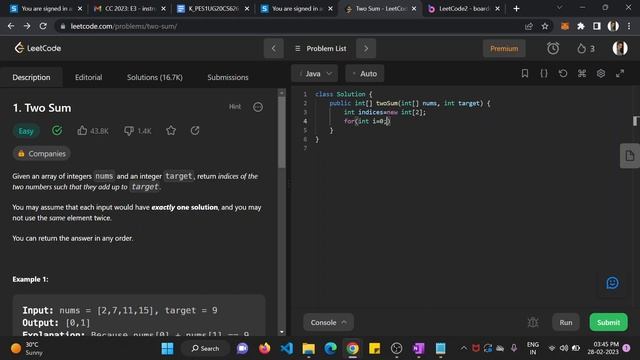Click the LeetCode logo
The height and width of the screenshot is (360, 640).
pyautogui.click(x=38, y=48)
